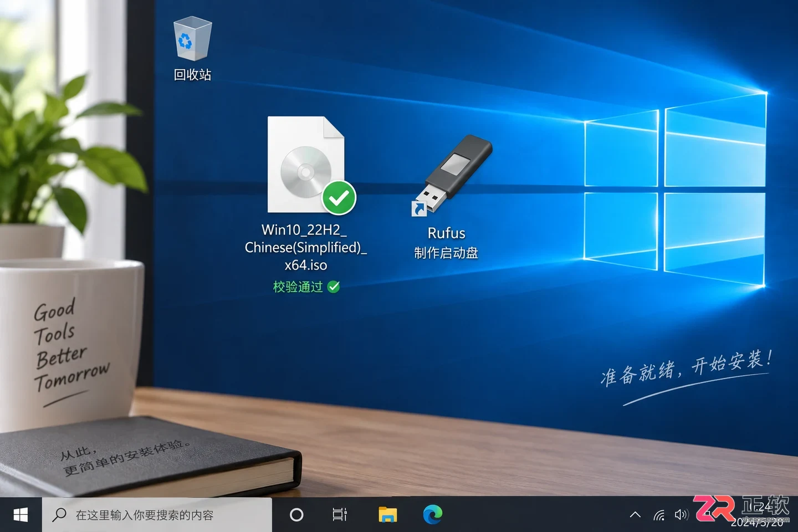Open the volume control tray icon
The height and width of the screenshot is (532, 798).
click(681, 515)
